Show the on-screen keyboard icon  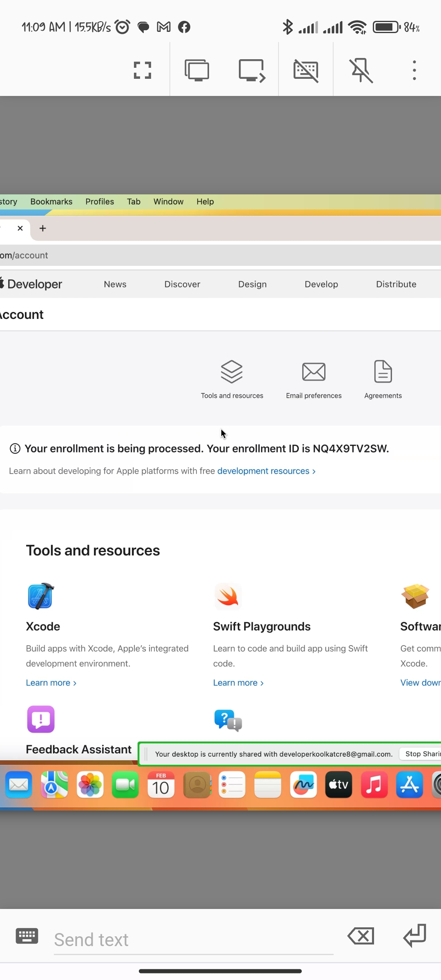(27, 936)
